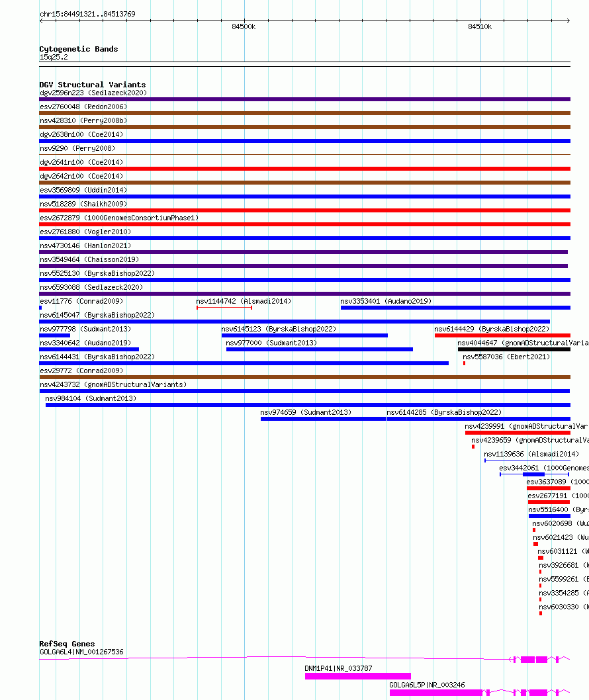The height and width of the screenshot is (700, 589).
Task: Click nsv6145047 (ByrskaBishop2022) label
Action: pos(97,315)
